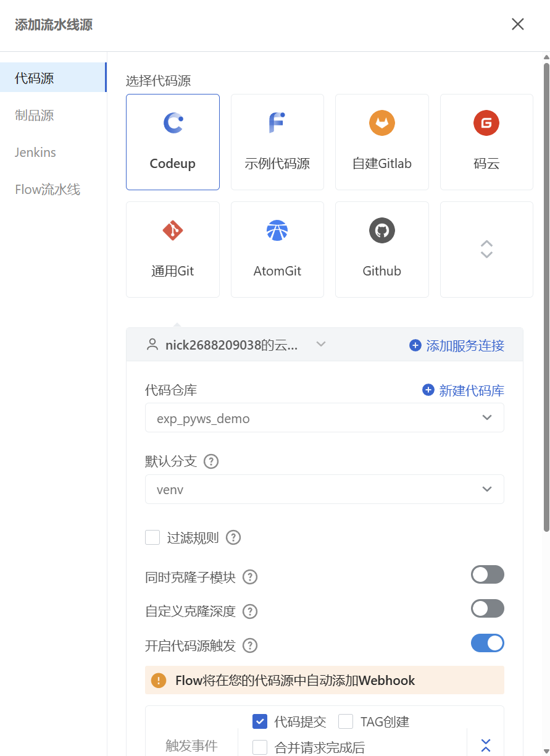This screenshot has width=550, height=756.
Task: Pick the Github source card
Action: pyautogui.click(x=382, y=250)
